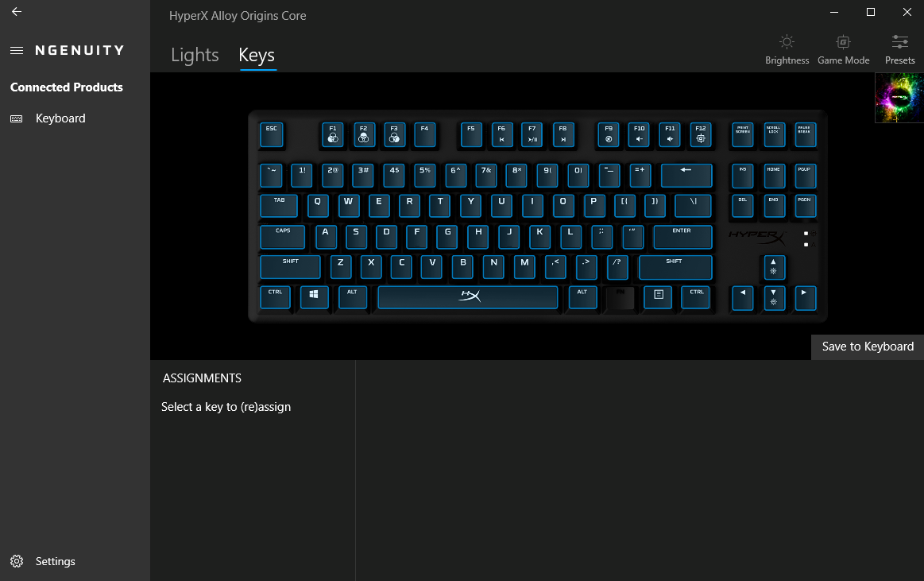The width and height of the screenshot is (924, 581).
Task: Select the menu key beside right CTRL
Action: click(658, 297)
